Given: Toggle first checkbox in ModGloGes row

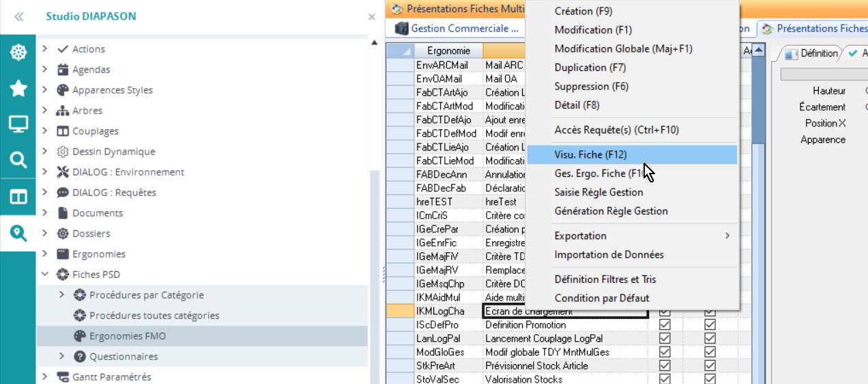Looking at the screenshot, I should click(665, 352).
